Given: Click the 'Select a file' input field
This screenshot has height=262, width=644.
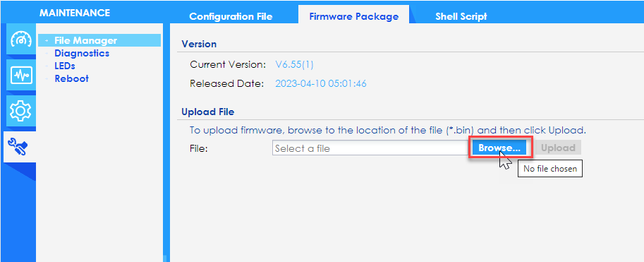Looking at the screenshot, I should 371,148.
